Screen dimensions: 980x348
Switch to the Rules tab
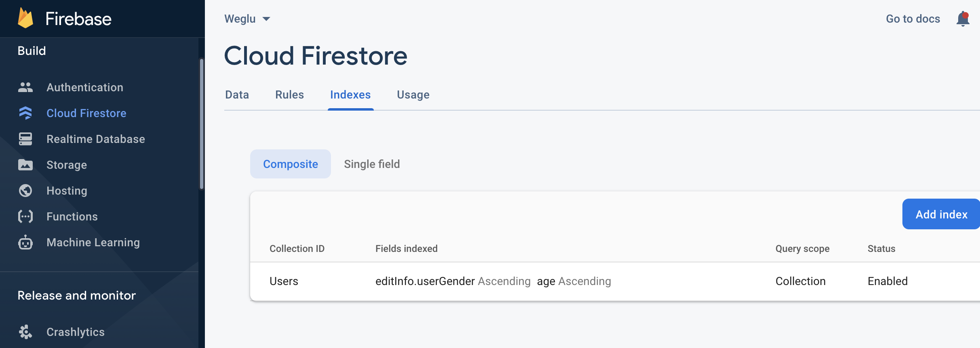(x=289, y=94)
